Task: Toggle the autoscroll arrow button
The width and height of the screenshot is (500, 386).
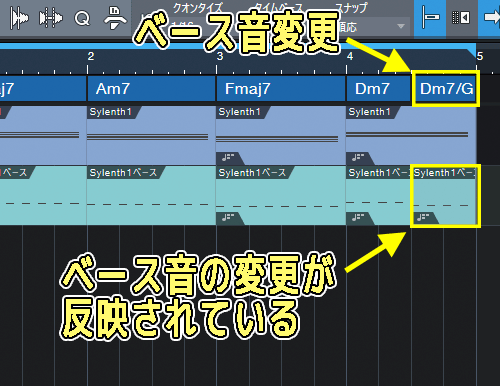Action: click(491, 17)
